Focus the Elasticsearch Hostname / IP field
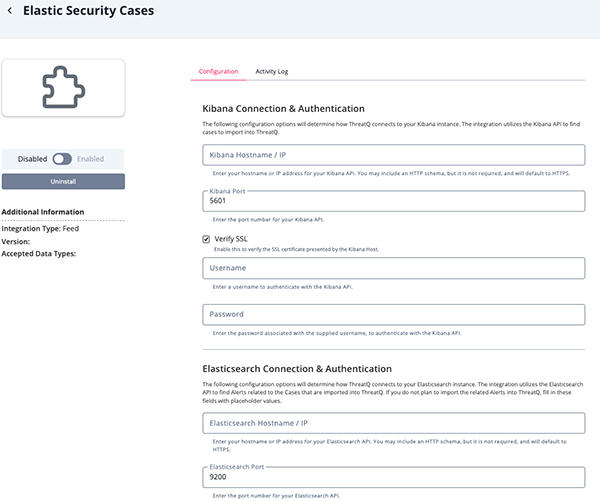 [x=393, y=423]
